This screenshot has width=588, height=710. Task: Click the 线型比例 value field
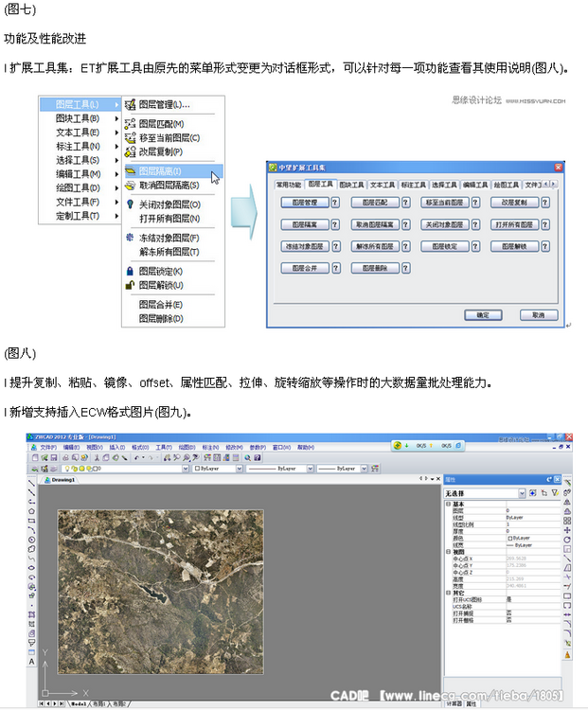(533, 524)
